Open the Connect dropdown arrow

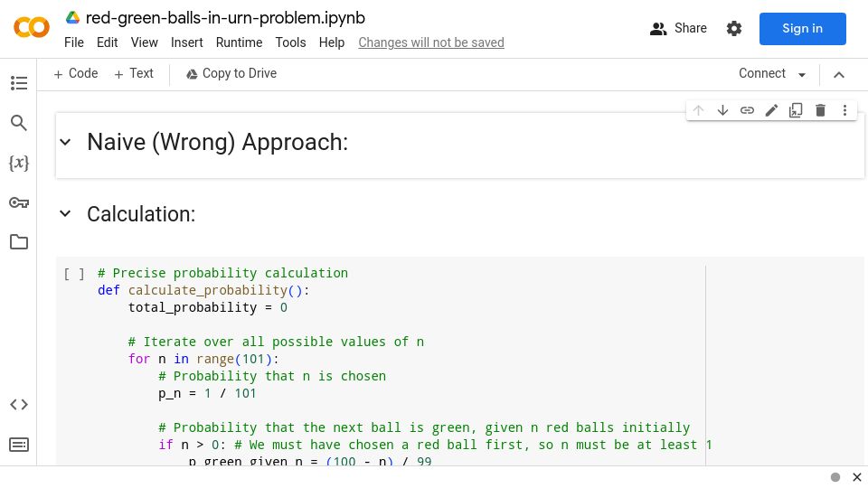802,74
